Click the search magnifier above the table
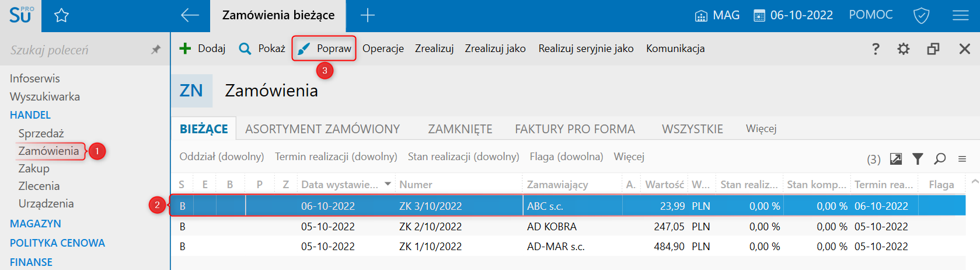The width and height of the screenshot is (980, 270). coord(940,158)
